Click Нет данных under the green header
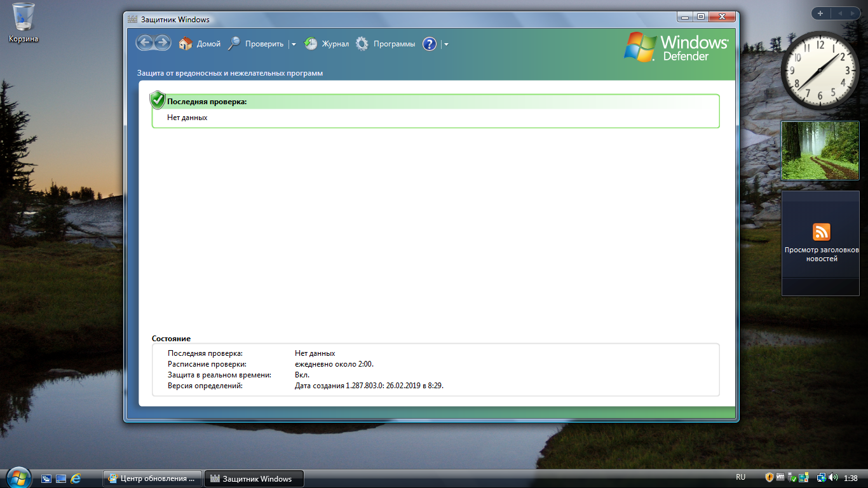The image size is (868, 488). pos(187,118)
